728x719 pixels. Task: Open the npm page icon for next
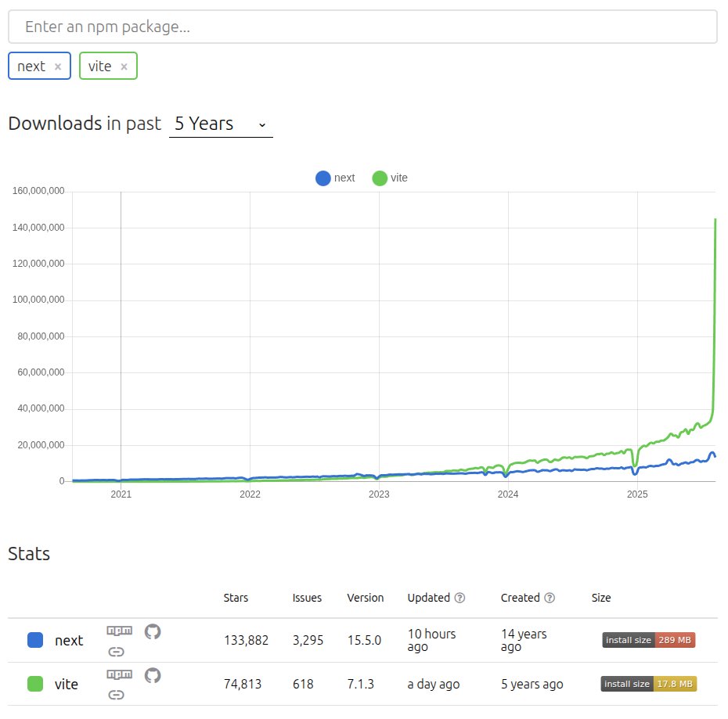coord(119,630)
